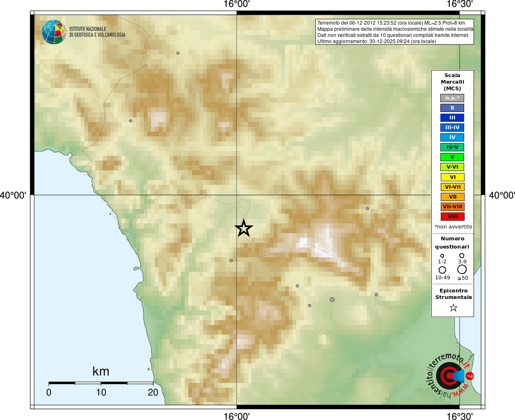Click the 3-9 questionnaires circle in legend

(x=462, y=256)
